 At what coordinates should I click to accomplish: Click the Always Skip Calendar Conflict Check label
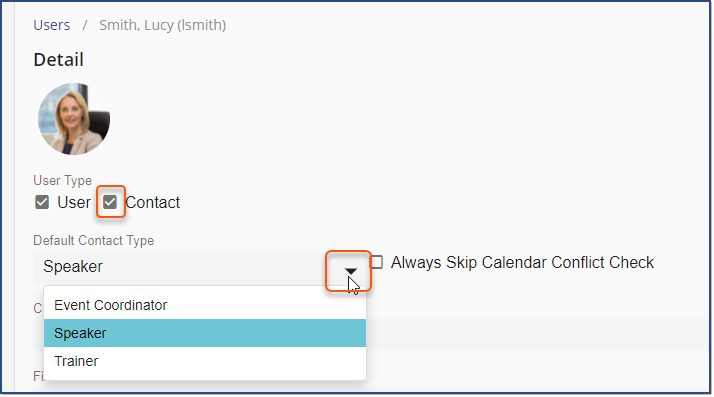coord(522,262)
